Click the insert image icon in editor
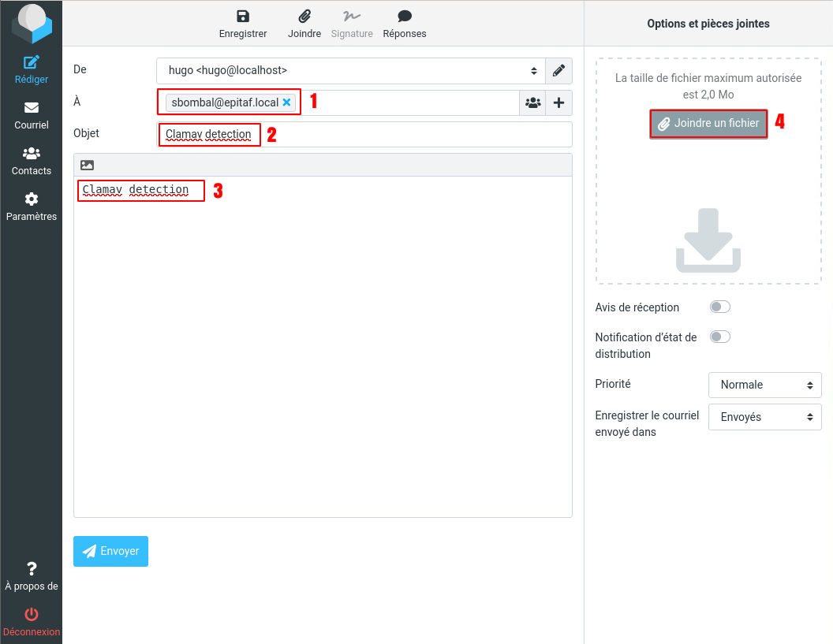This screenshot has width=833, height=644. pos(88,166)
